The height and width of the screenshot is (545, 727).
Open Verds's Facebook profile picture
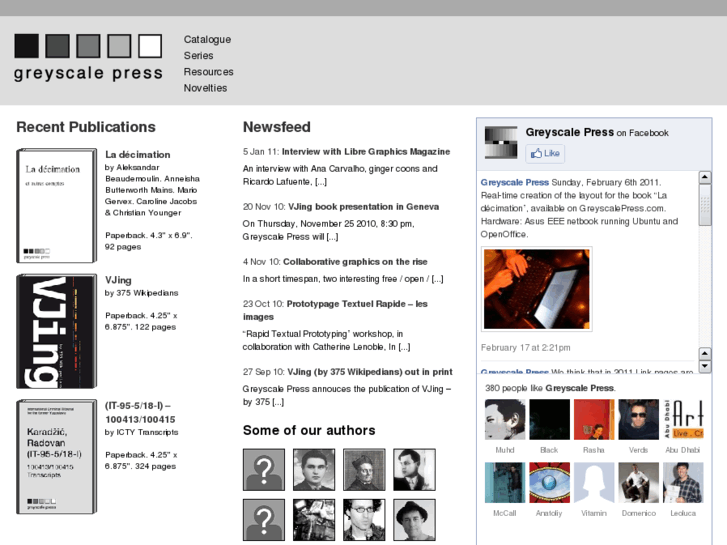click(x=638, y=419)
